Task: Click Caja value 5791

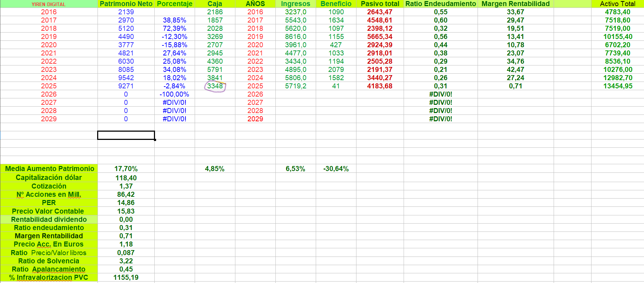Action: [x=215, y=69]
